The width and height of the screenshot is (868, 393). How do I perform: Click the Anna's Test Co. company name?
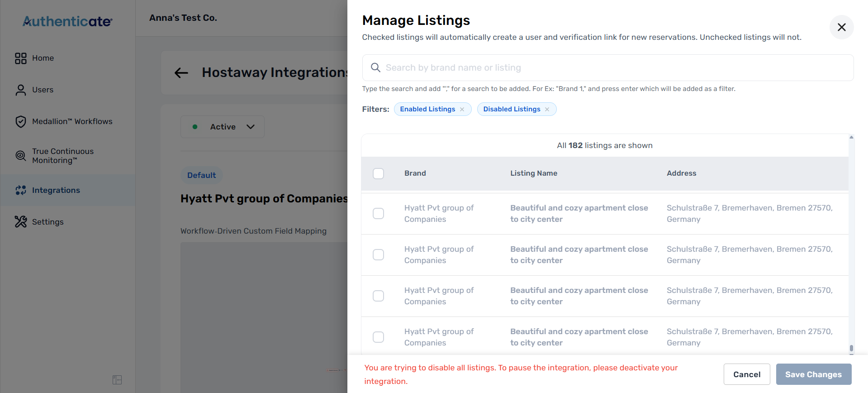[x=183, y=18]
